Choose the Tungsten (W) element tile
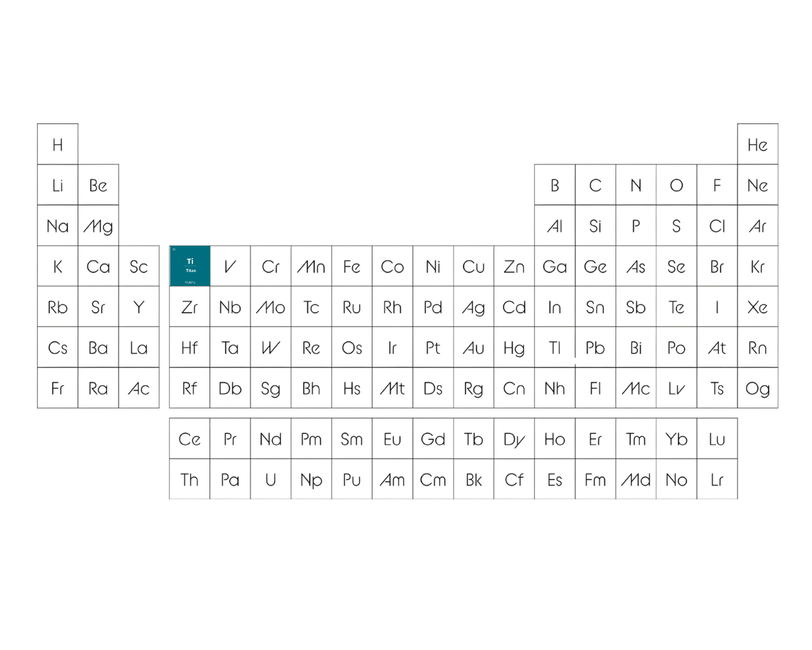812x650 pixels. pos(271,347)
